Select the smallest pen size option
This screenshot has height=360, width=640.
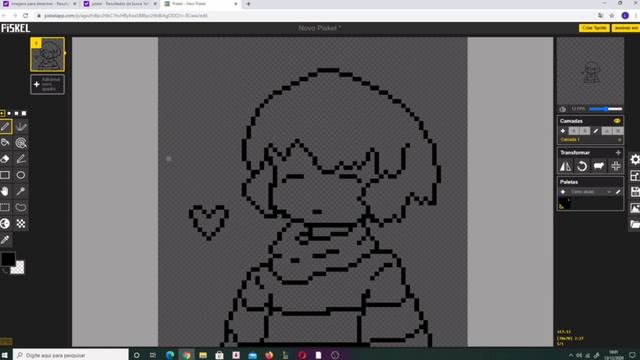tap(2, 113)
